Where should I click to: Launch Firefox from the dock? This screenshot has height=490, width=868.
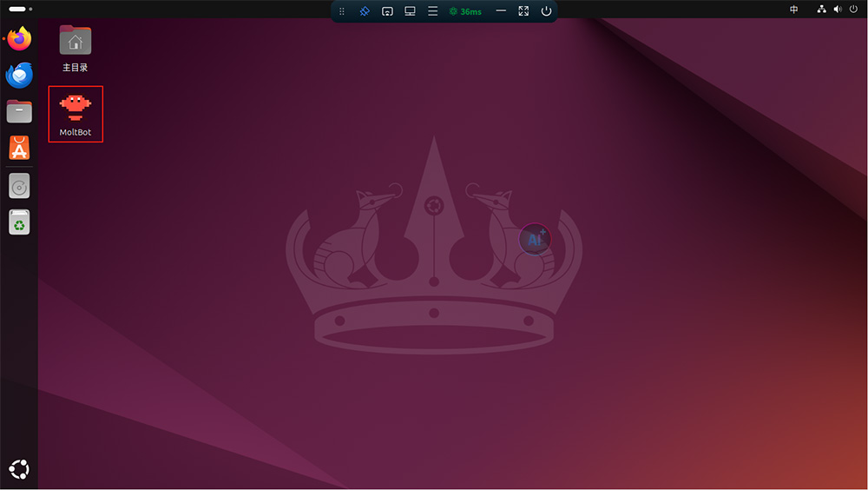click(x=19, y=39)
